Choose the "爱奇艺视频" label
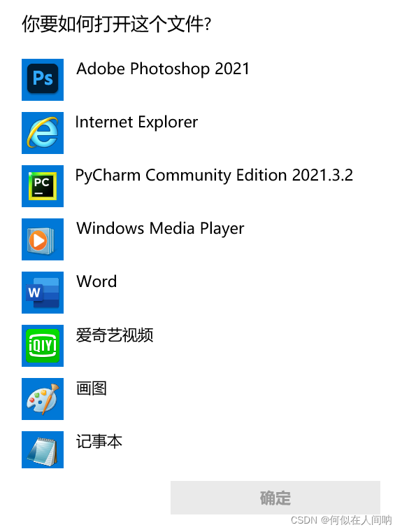This screenshot has width=402, height=532. pyautogui.click(x=115, y=335)
